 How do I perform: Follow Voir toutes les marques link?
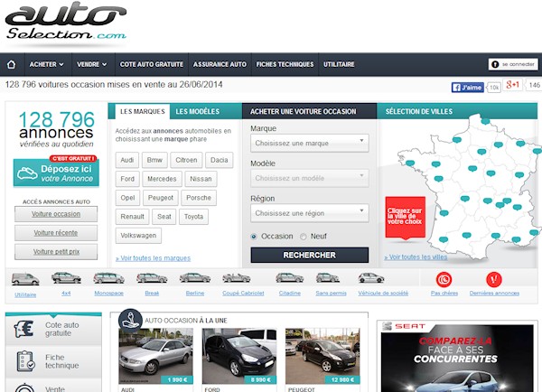pyautogui.click(x=154, y=258)
